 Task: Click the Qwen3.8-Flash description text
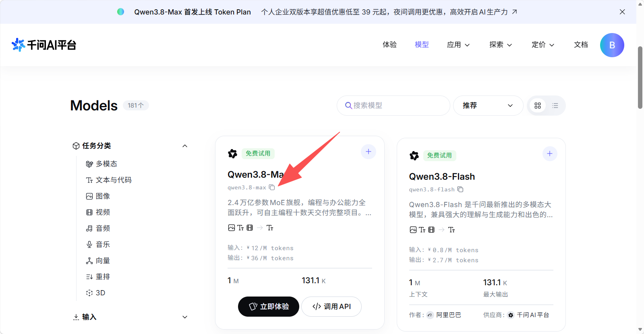point(481,210)
